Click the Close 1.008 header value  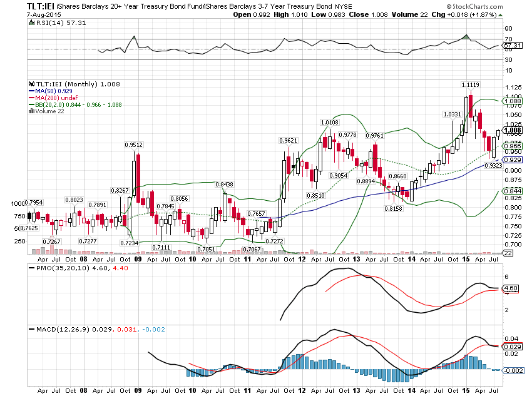[368, 15]
